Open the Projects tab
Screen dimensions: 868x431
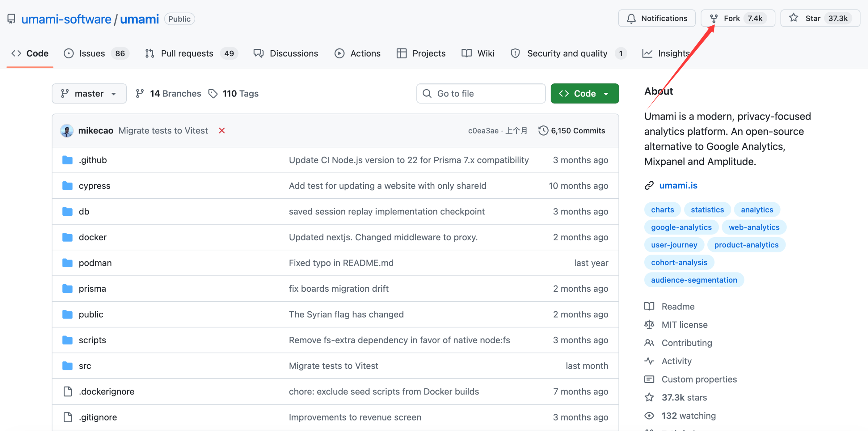(x=421, y=54)
